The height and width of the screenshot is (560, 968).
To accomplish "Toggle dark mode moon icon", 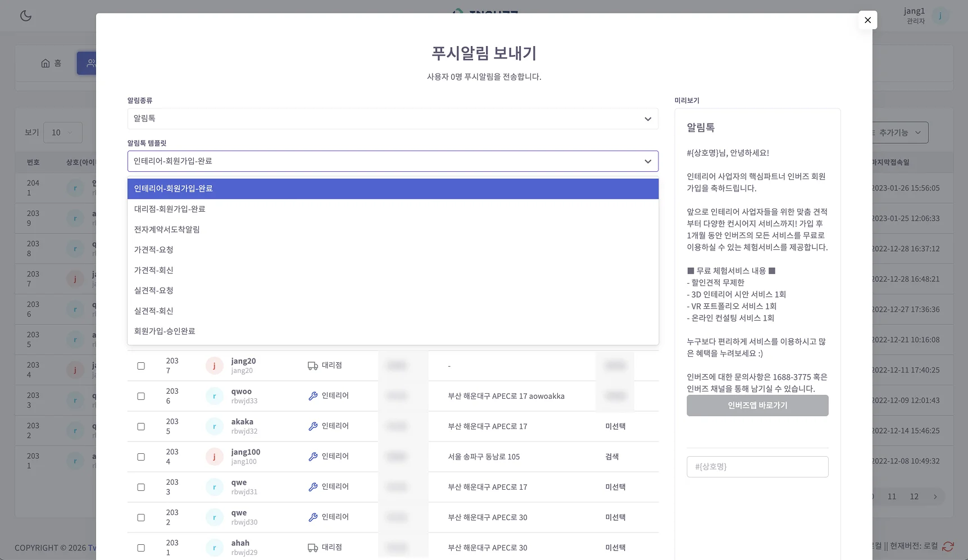I will coord(26,16).
